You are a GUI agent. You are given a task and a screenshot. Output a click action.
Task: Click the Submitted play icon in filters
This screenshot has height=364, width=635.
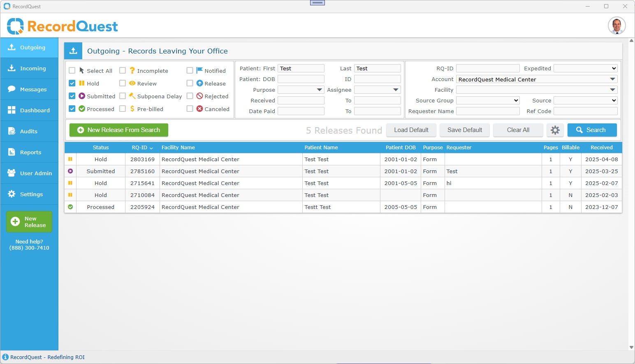coord(82,96)
